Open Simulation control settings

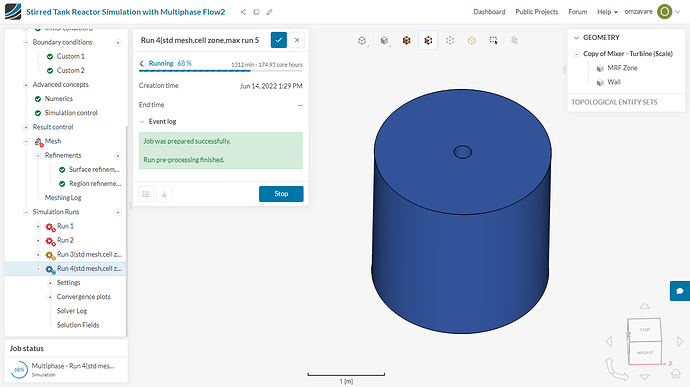tap(71, 113)
